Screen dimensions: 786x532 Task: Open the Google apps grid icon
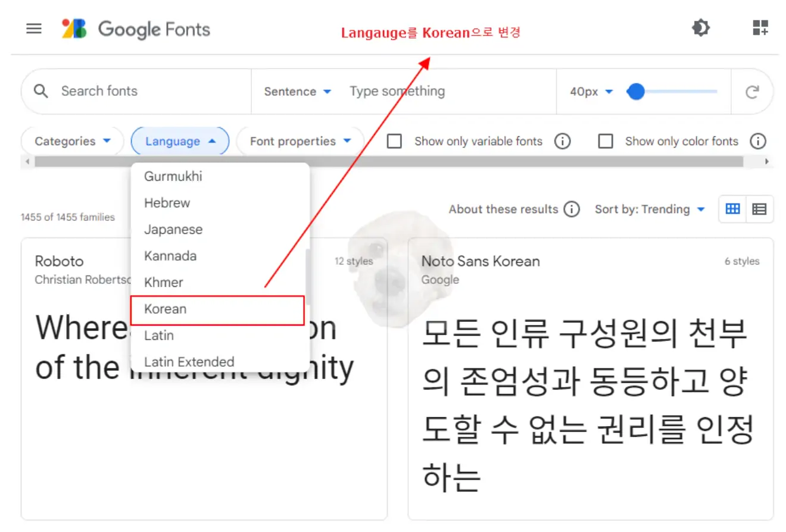pyautogui.click(x=760, y=28)
